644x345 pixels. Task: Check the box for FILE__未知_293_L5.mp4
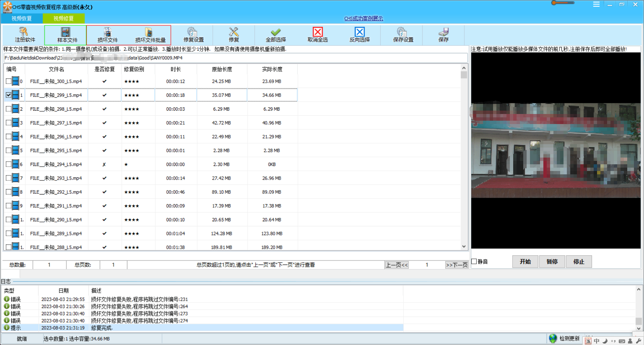(x=8, y=178)
